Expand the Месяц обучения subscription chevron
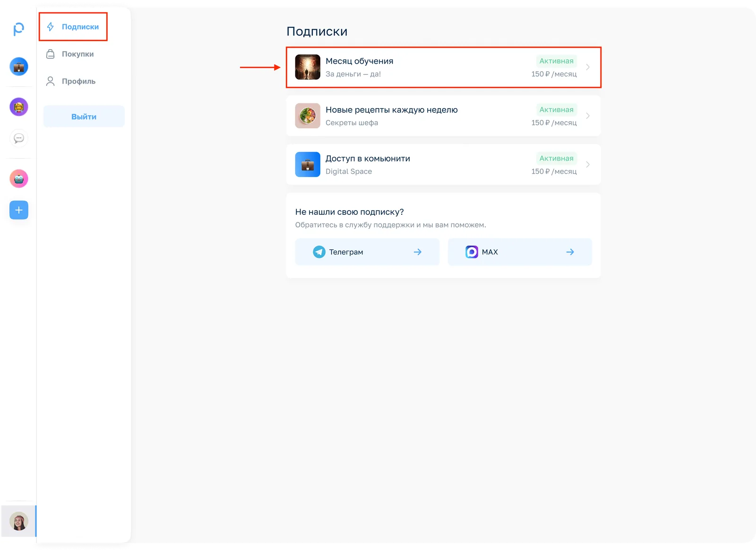The height and width of the screenshot is (552, 756). (x=588, y=67)
